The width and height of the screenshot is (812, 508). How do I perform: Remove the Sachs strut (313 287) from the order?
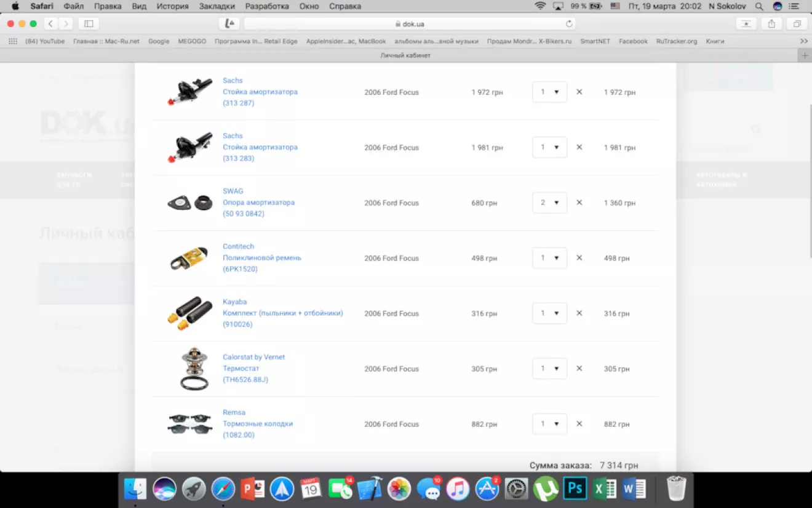coord(579,92)
